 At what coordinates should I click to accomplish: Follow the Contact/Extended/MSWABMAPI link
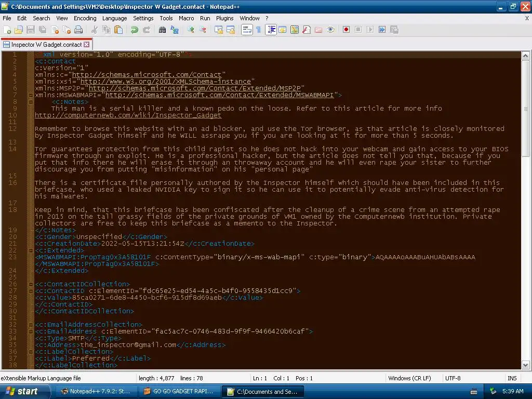(220, 95)
